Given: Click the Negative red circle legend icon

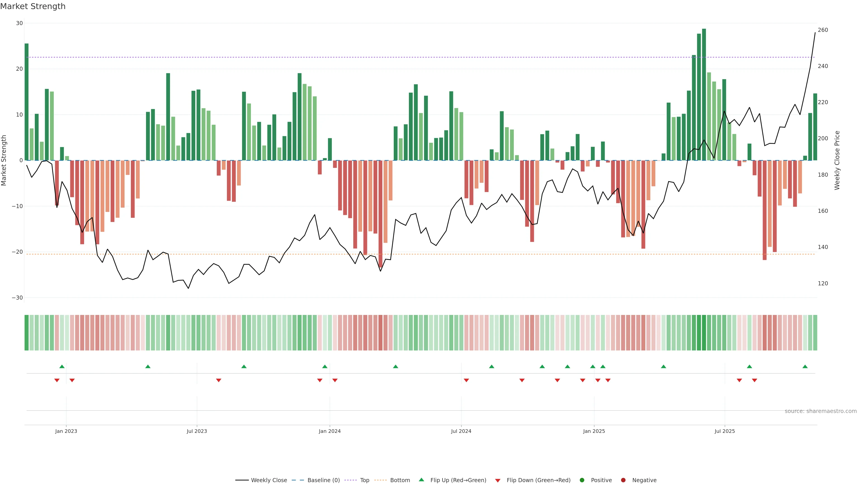Looking at the screenshot, I should (623, 480).
